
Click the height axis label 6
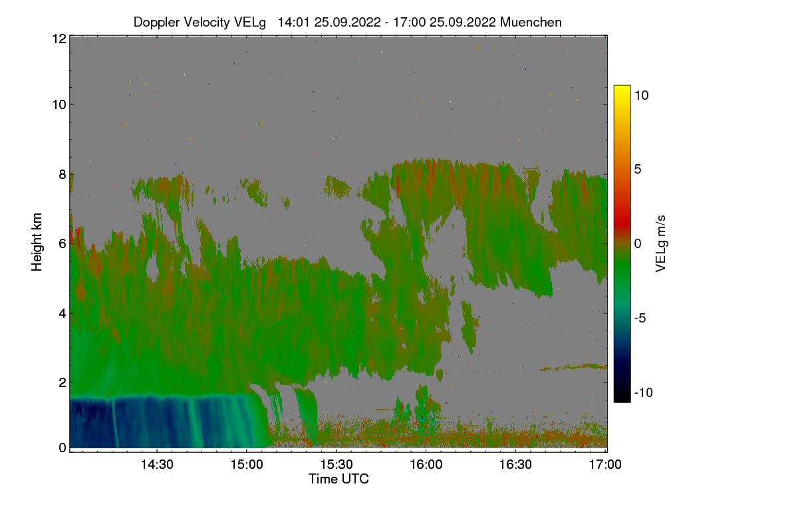(x=63, y=243)
